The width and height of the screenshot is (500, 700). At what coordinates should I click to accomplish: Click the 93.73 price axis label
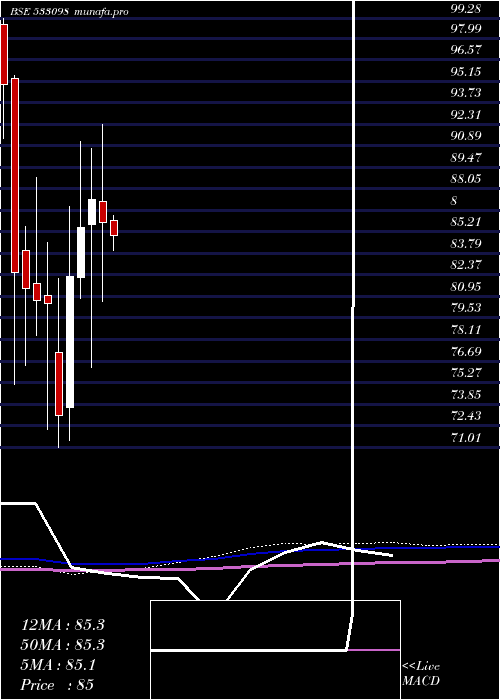click(466, 93)
